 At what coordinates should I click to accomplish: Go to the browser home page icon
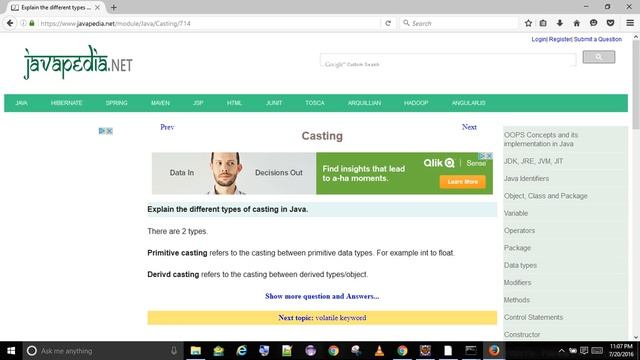(576, 23)
